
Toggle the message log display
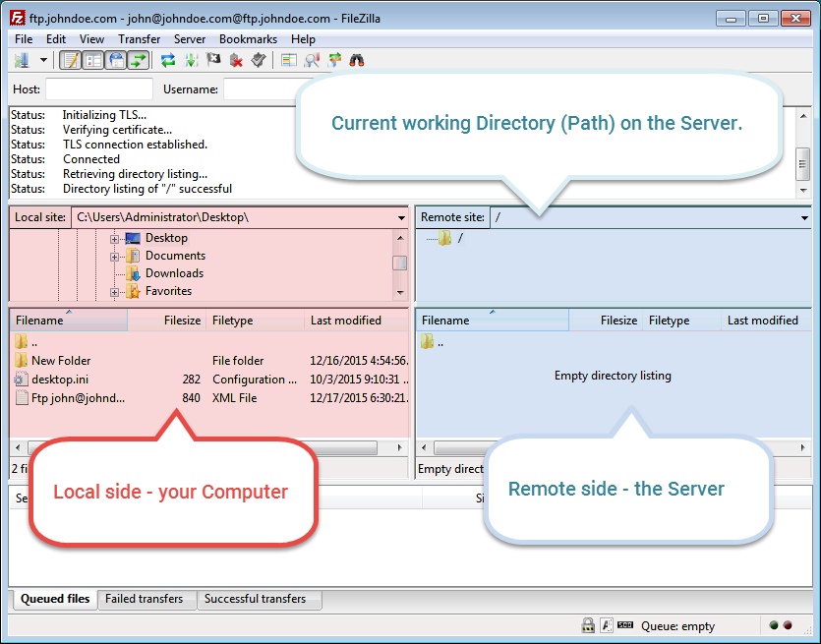pyautogui.click(x=70, y=61)
